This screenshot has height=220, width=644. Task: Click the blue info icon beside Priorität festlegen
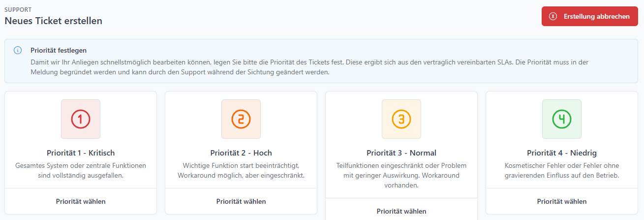[18, 50]
